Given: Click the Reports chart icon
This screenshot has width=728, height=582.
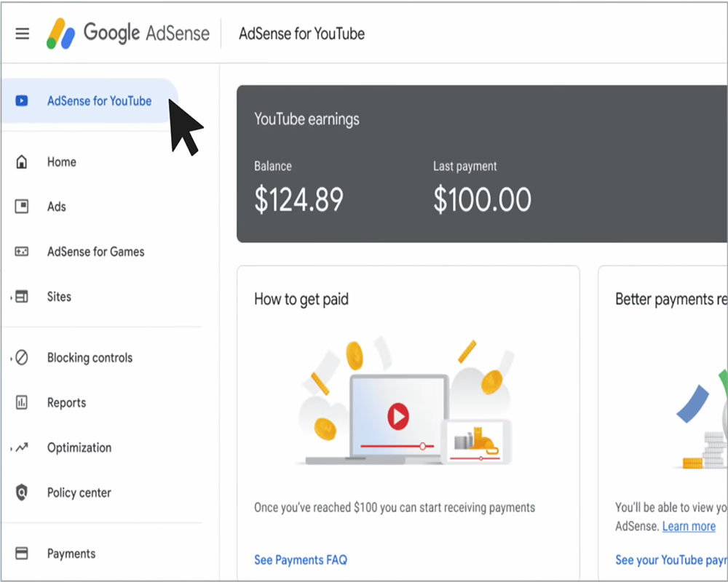Looking at the screenshot, I should coord(23,402).
